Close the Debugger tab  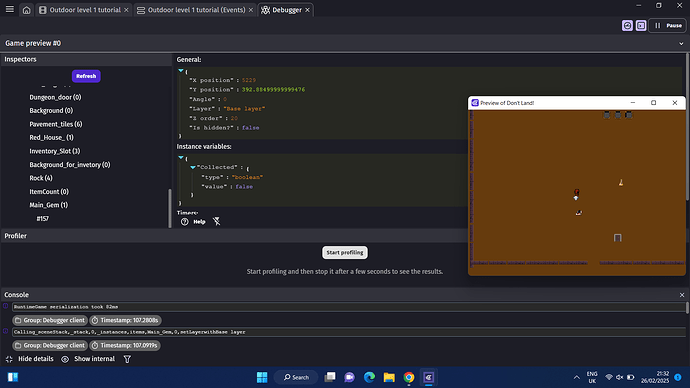click(308, 10)
